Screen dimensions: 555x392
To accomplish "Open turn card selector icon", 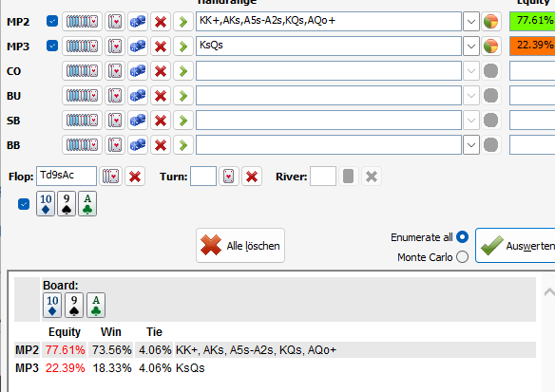I will (229, 177).
